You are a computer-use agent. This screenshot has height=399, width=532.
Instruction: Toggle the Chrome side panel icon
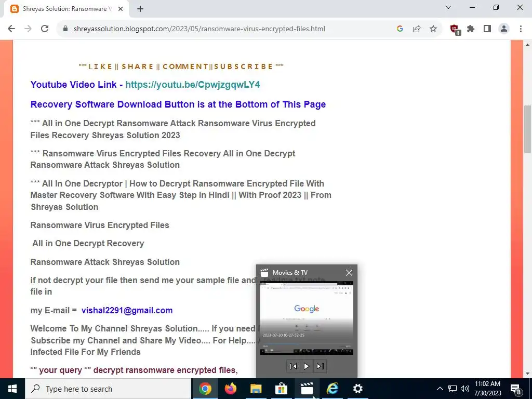487,29
